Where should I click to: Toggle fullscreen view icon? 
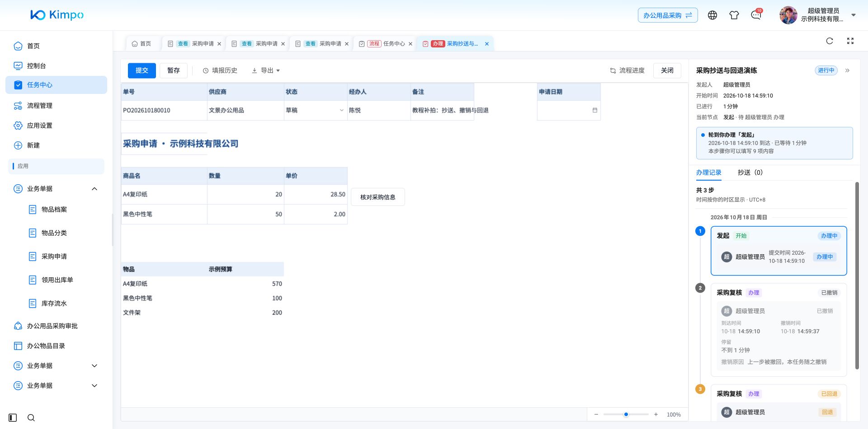[x=850, y=41]
